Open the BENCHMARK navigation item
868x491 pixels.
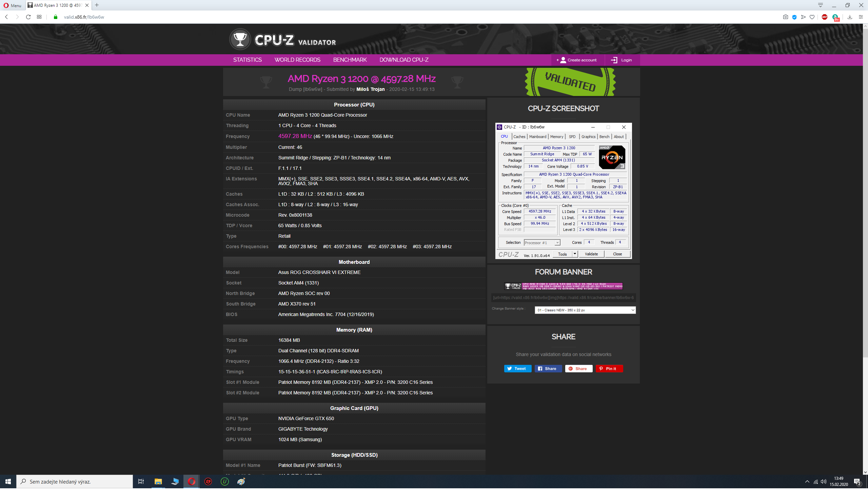[350, 60]
